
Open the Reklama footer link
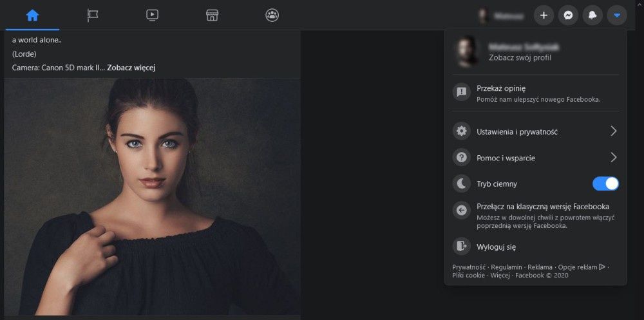coord(540,267)
